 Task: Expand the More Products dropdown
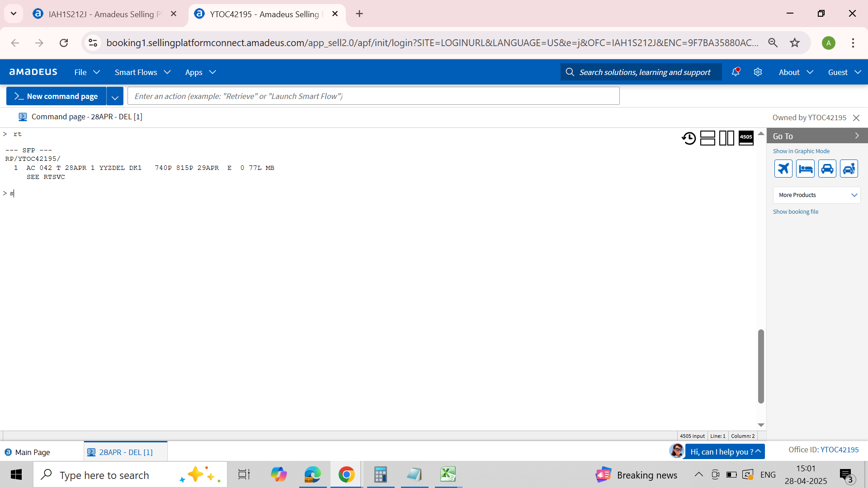(x=816, y=195)
